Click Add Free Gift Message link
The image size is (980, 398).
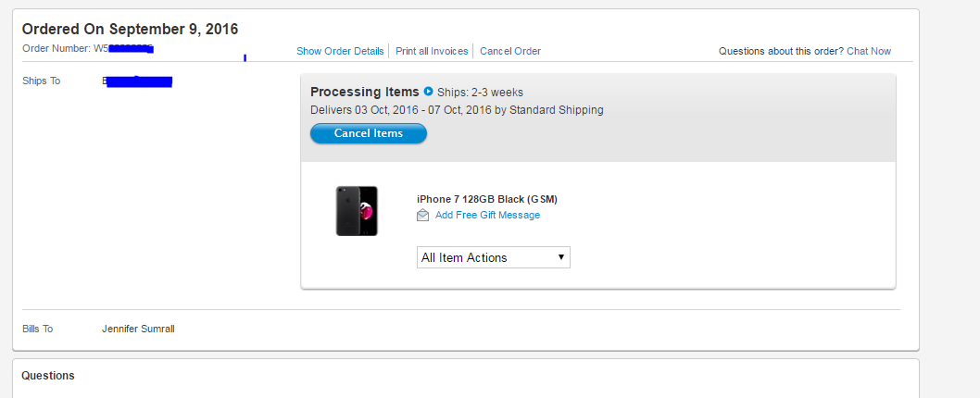(487, 215)
